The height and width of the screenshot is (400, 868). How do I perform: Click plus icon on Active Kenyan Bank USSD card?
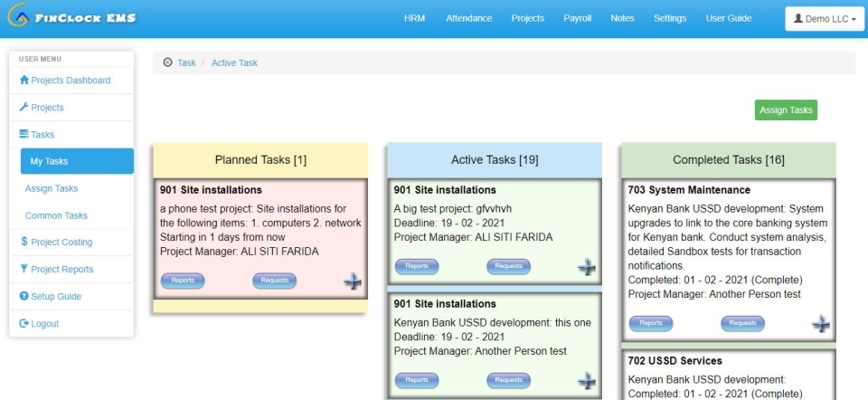coord(587,381)
